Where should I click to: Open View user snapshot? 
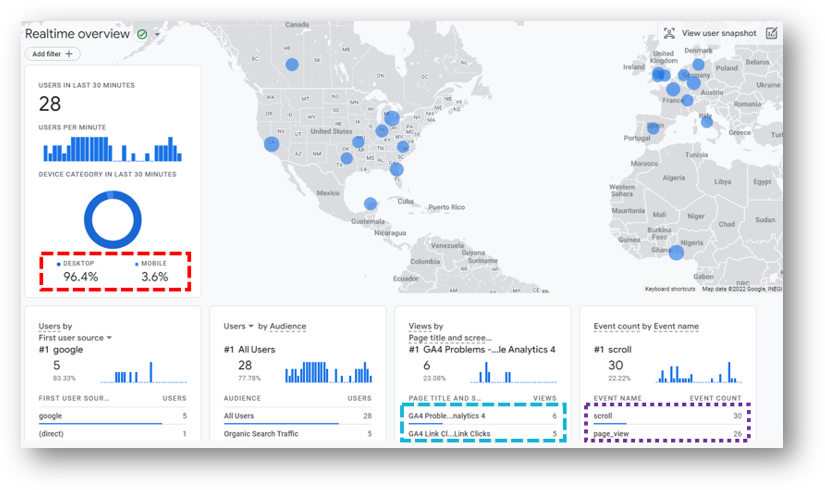pyautogui.click(x=719, y=33)
